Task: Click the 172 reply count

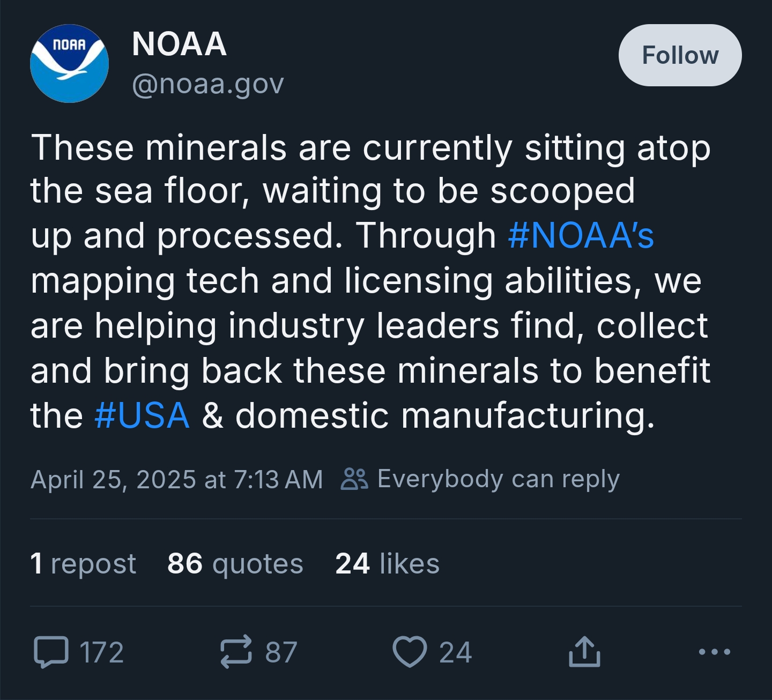Action: coord(101,652)
